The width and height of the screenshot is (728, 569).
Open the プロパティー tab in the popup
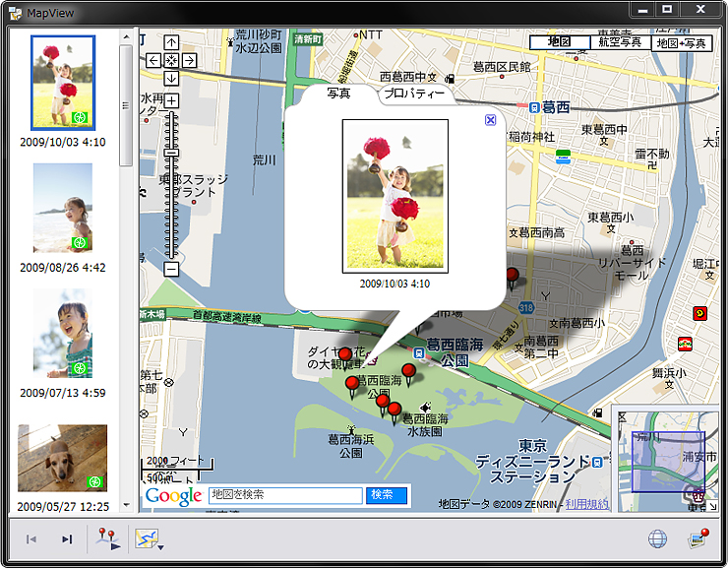413,94
